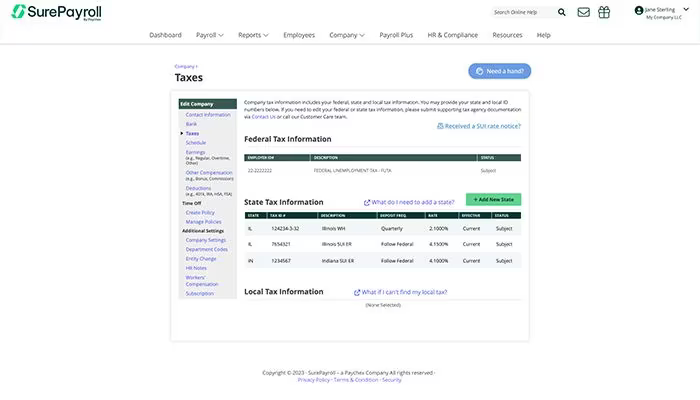
Task: Click the Need a hand? button
Action: coord(500,71)
